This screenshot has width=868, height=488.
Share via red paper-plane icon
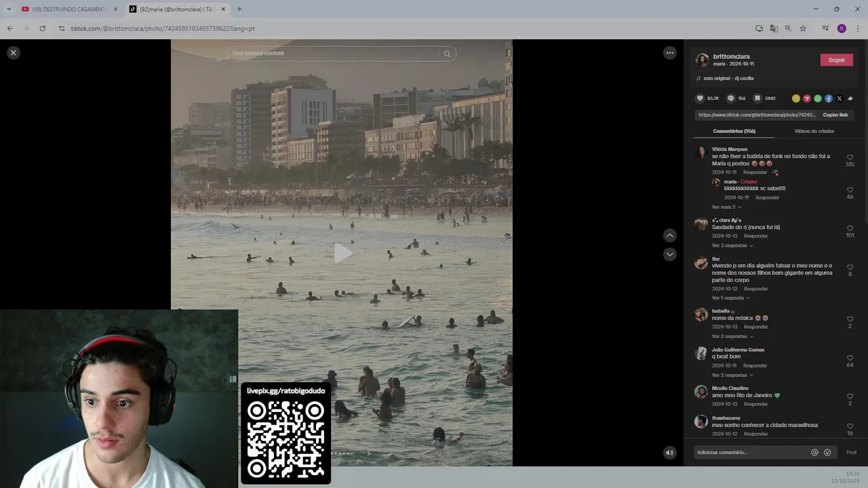pyautogui.click(x=807, y=98)
